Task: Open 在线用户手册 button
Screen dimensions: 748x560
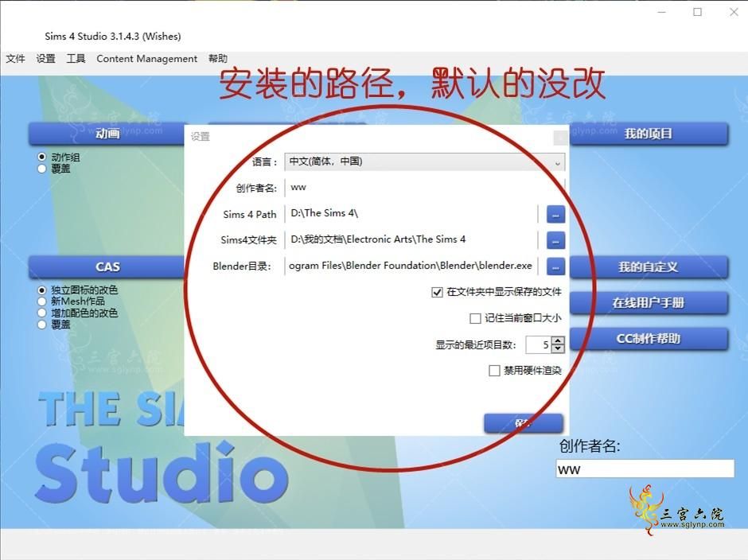Action: point(649,303)
